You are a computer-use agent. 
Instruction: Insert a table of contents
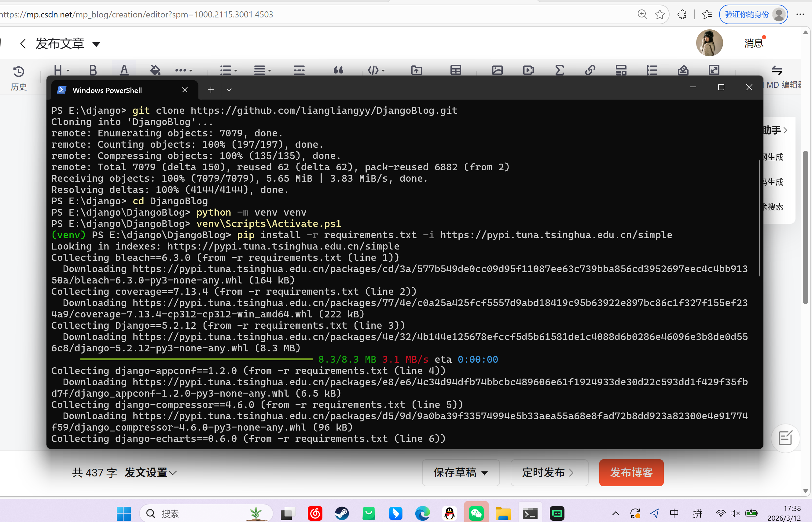tap(652, 70)
